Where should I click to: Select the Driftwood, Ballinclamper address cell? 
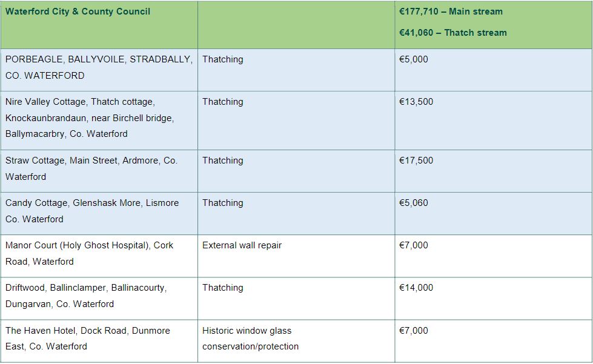click(x=86, y=296)
